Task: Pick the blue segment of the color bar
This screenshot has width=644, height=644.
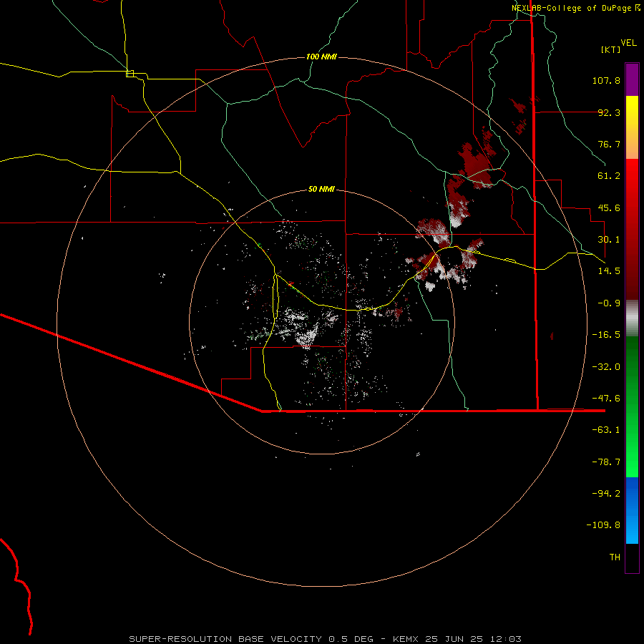Action: [632, 510]
